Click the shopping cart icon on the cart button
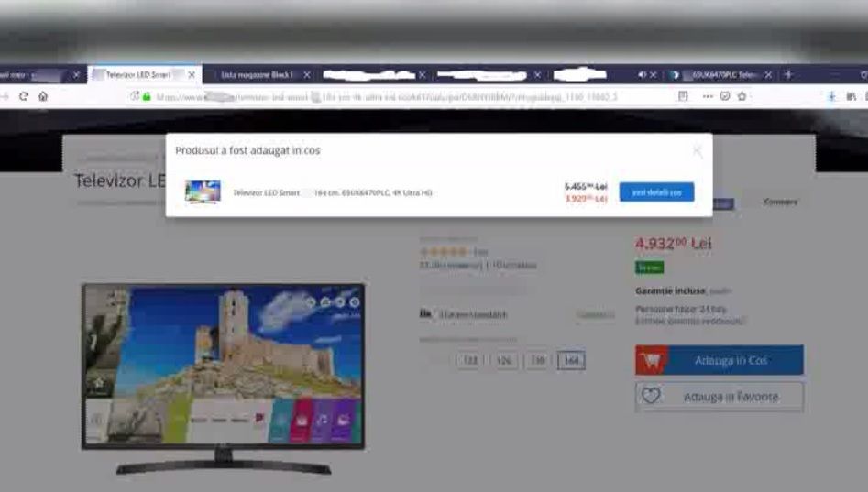The height and width of the screenshot is (492, 868). pos(652,360)
